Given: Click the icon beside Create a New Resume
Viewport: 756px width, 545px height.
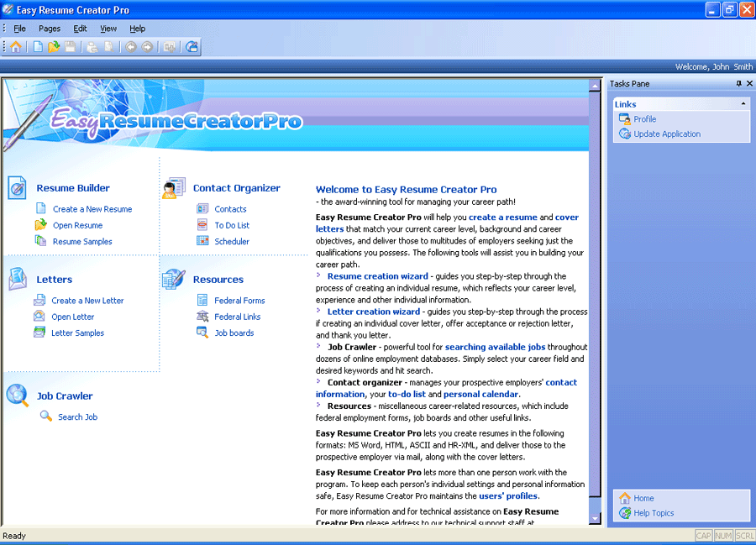Looking at the screenshot, I should tap(41, 208).
